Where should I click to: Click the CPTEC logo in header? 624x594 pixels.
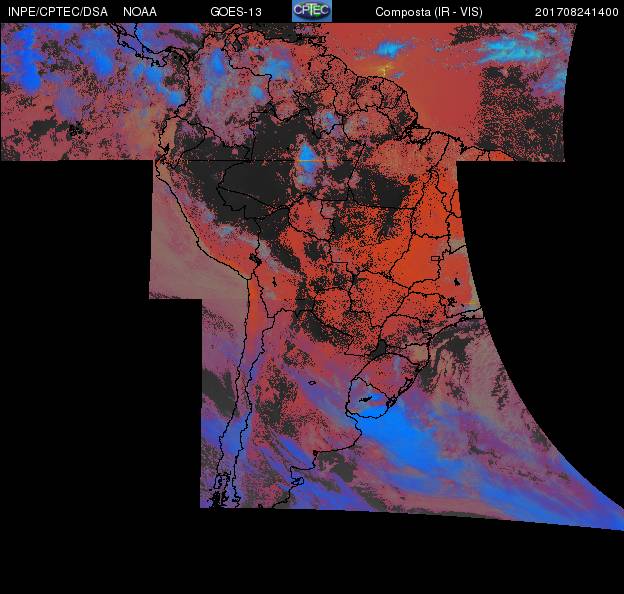point(312,11)
